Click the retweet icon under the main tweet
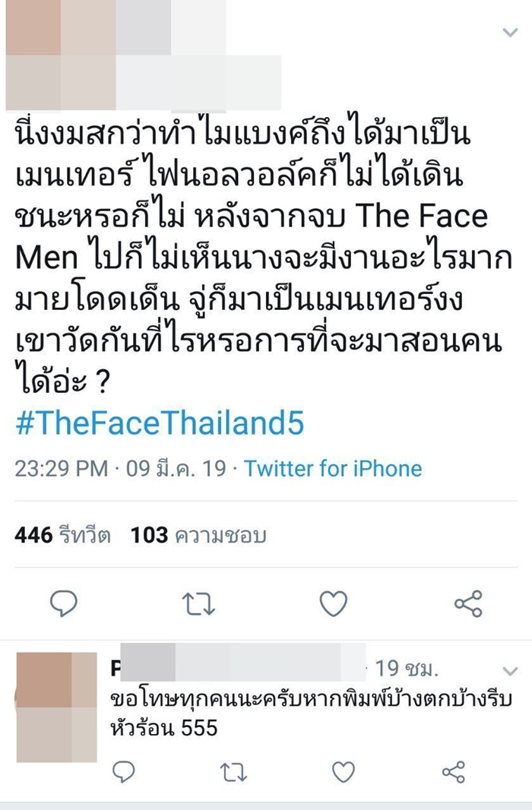Viewport: 532px width, 810px height. pos(199,603)
